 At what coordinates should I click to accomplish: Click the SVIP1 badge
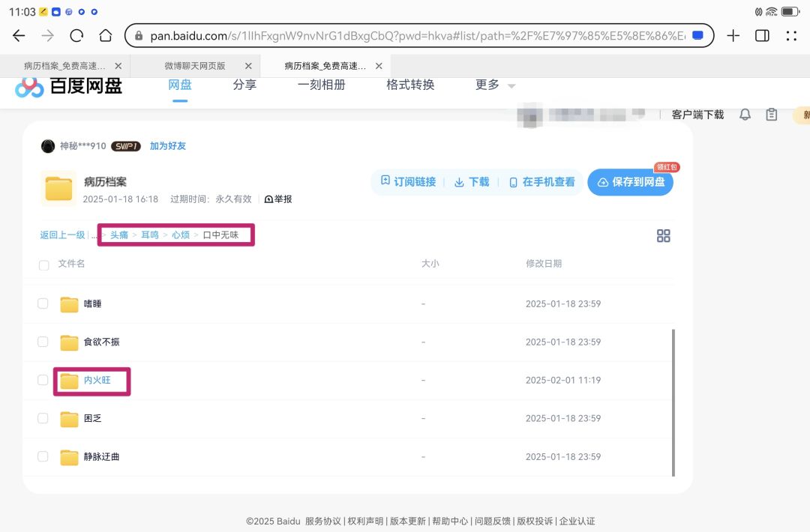(125, 147)
